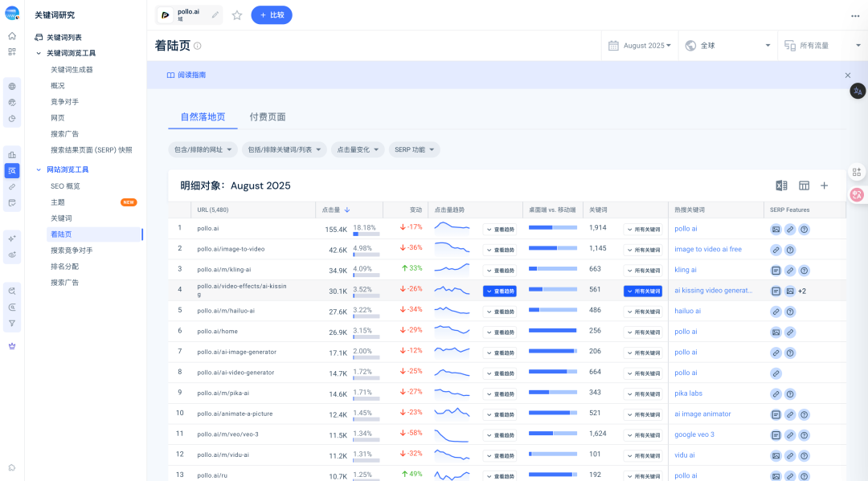The height and width of the screenshot is (481, 868).
Task: Click the sparkle AI icon in left rail
Action: pos(11,238)
